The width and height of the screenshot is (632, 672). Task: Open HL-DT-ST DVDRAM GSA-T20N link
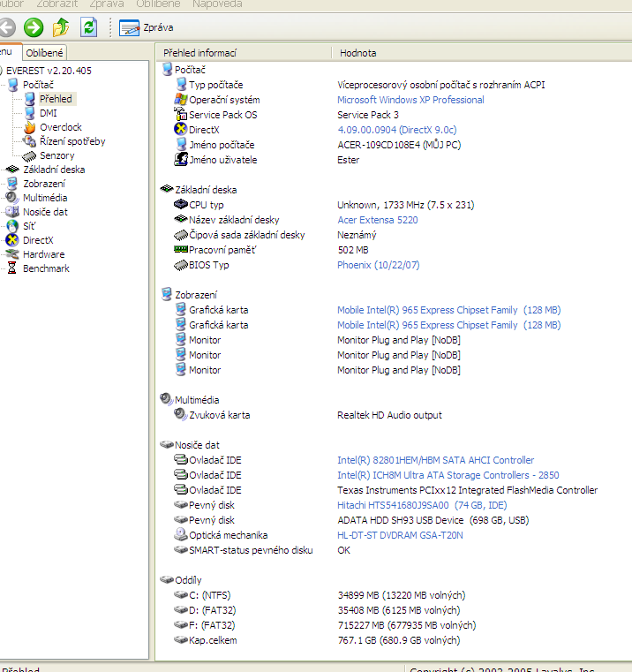(400, 535)
